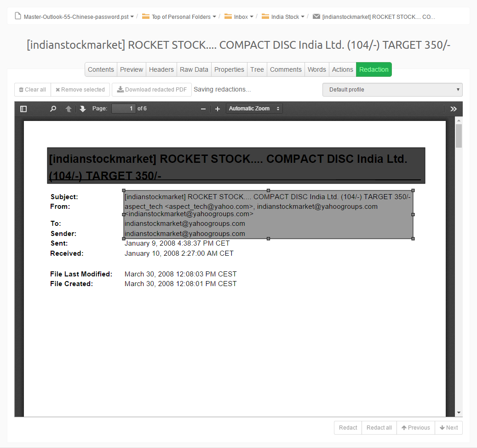Screen dimensions: 477x448
Task: Zoom out with the minus icon
Action: (203, 109)
